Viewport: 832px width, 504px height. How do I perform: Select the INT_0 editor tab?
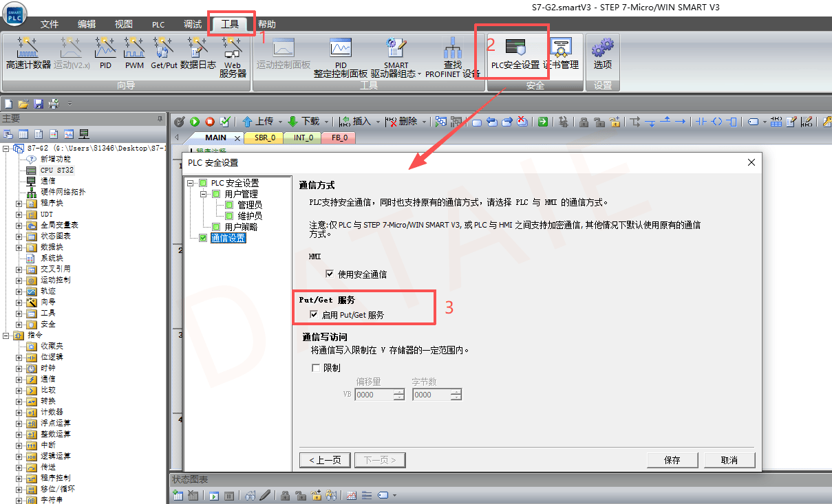(303, 138)
